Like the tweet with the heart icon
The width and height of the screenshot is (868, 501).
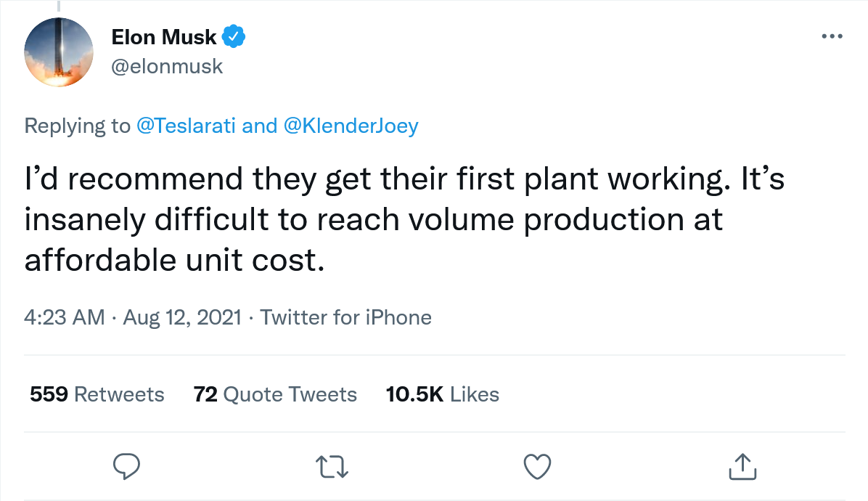[x=538, y=466]
